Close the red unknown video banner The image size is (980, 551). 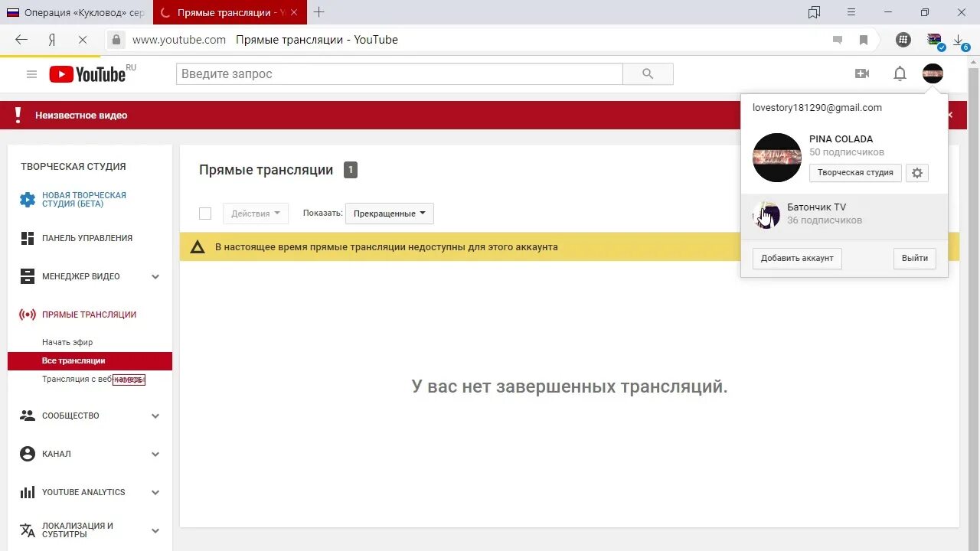pyautogui.click(x=950, y=116)
